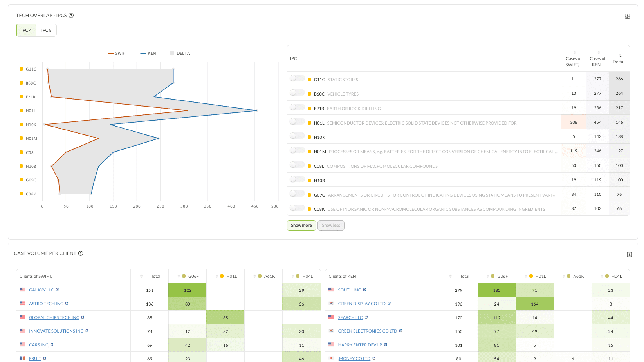Open external link icon next to MONEY CO LTD

click(x=374, y=358)
